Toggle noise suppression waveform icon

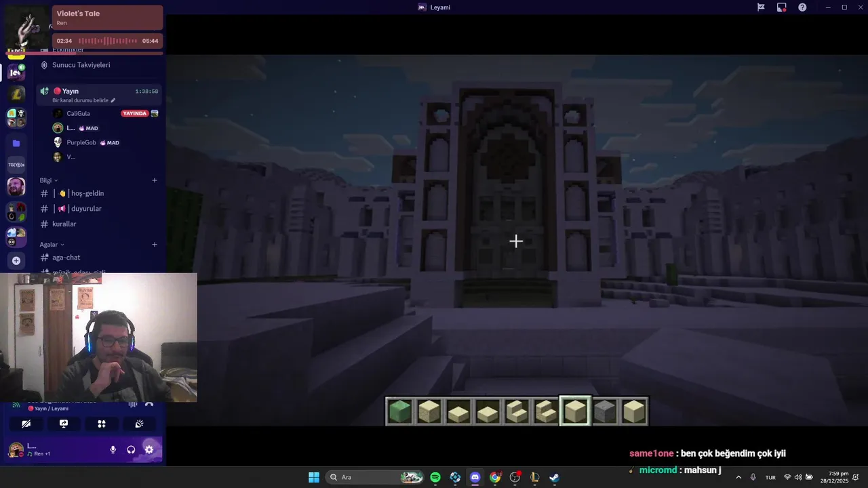133,405
